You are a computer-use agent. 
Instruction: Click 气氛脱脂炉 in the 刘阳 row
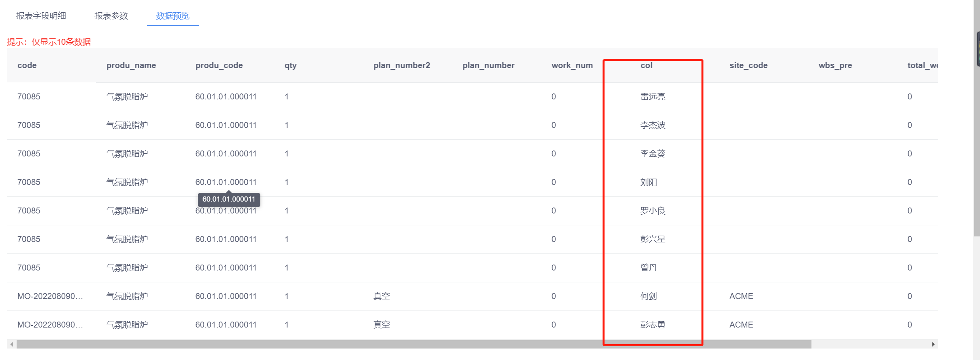tap(127, 182)
